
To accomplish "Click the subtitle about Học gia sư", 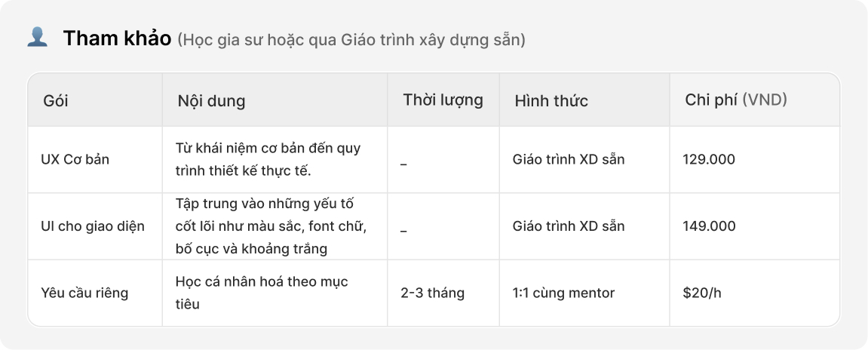I will 351,40.
